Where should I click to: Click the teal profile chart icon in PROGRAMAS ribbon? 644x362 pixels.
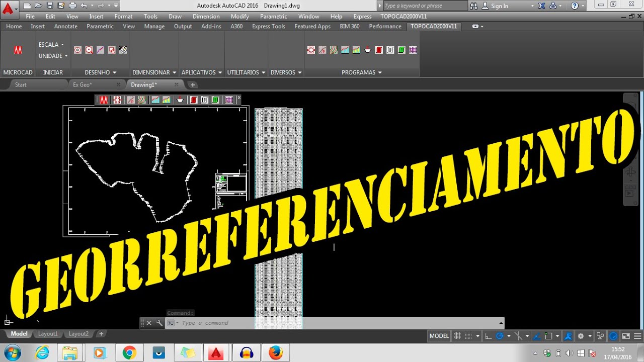click(x=345, y=50)
